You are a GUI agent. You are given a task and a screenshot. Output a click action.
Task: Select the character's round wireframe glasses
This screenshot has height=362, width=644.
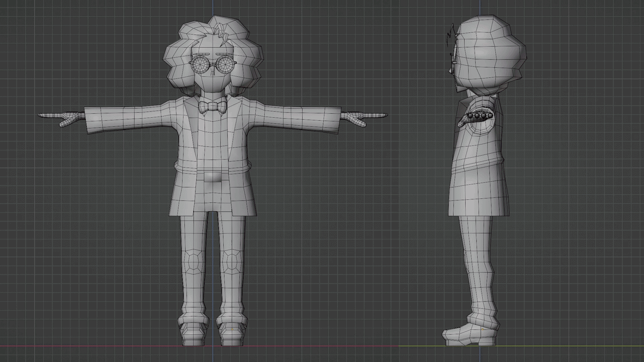point(200,64)
